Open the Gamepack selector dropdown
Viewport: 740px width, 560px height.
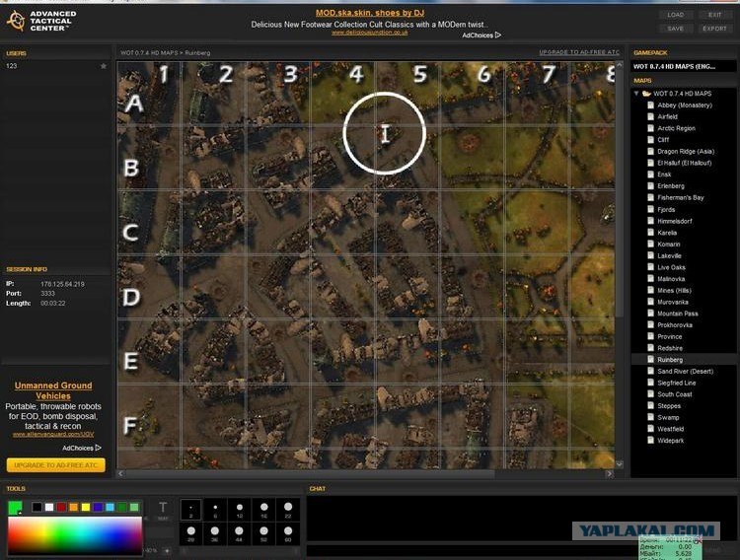(x=684, y=66)
